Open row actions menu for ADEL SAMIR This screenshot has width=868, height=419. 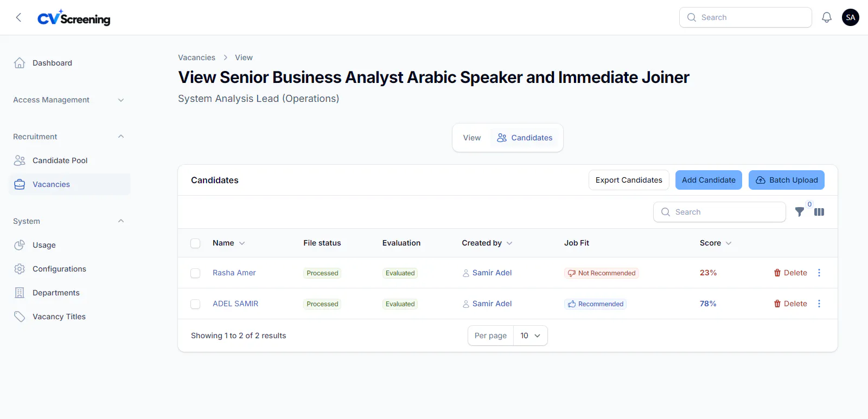point(819,304)
